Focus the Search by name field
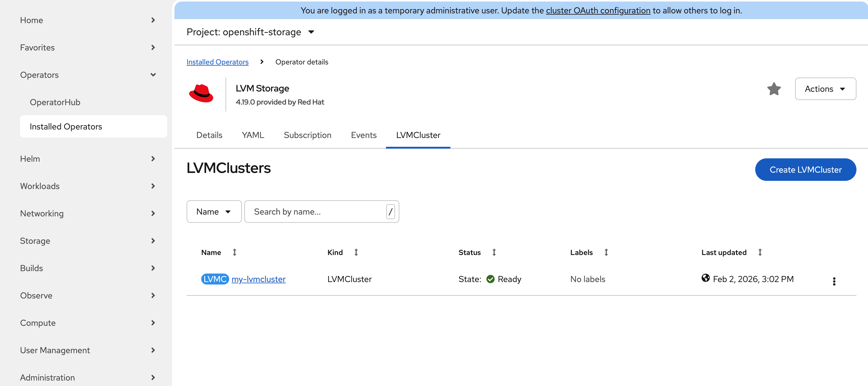This screenshot has width=868, height=386. [x=322, y=212]
